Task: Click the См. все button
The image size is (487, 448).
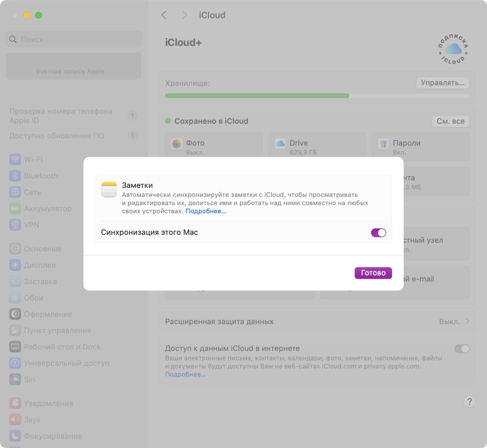Action: 450,121
